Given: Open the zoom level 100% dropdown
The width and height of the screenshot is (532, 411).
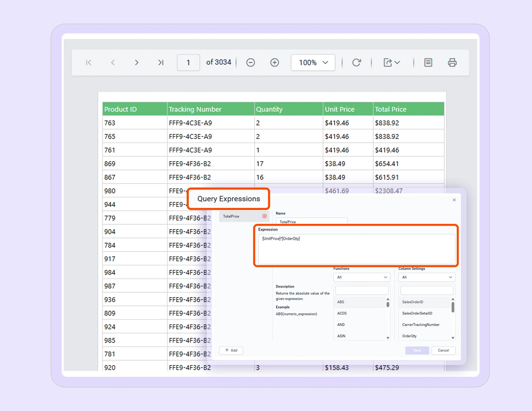Looking at the screenshot, I should coord(312,62).
